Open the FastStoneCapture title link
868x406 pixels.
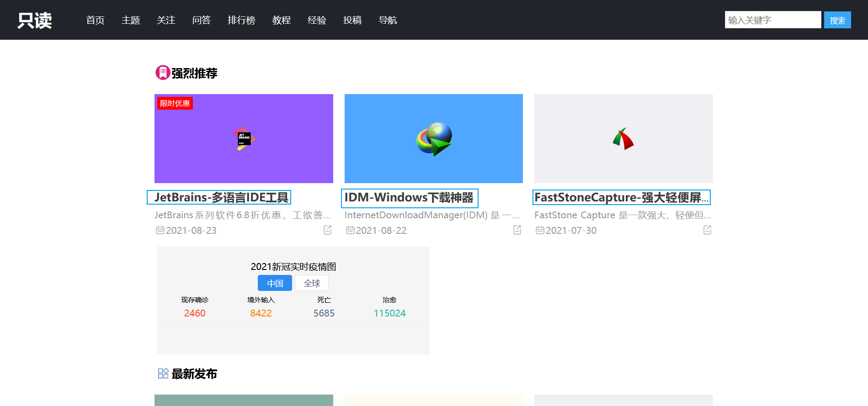point(622,197)
